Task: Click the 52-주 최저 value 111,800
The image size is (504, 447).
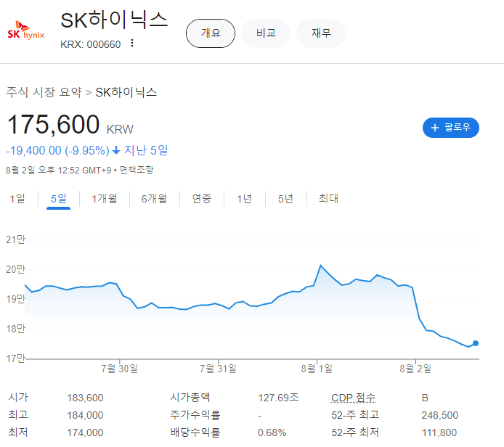Action: click(439, 432)
